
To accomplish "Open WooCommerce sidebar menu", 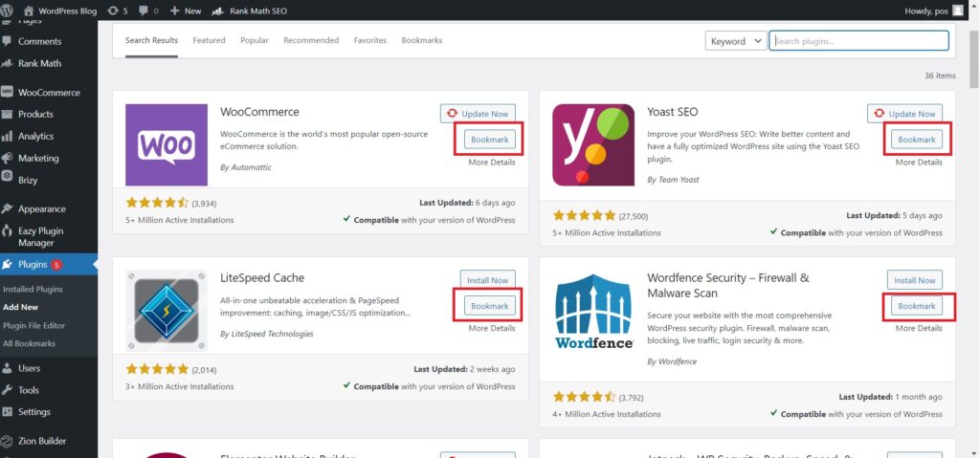I will coord(49,93).
